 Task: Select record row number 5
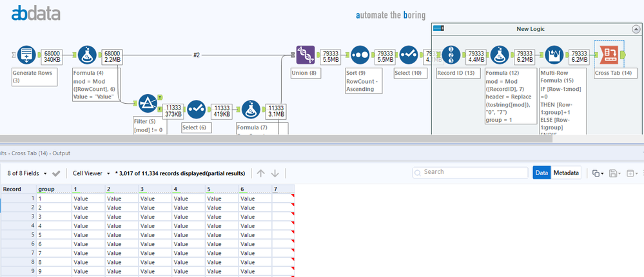tap(18, 234)
